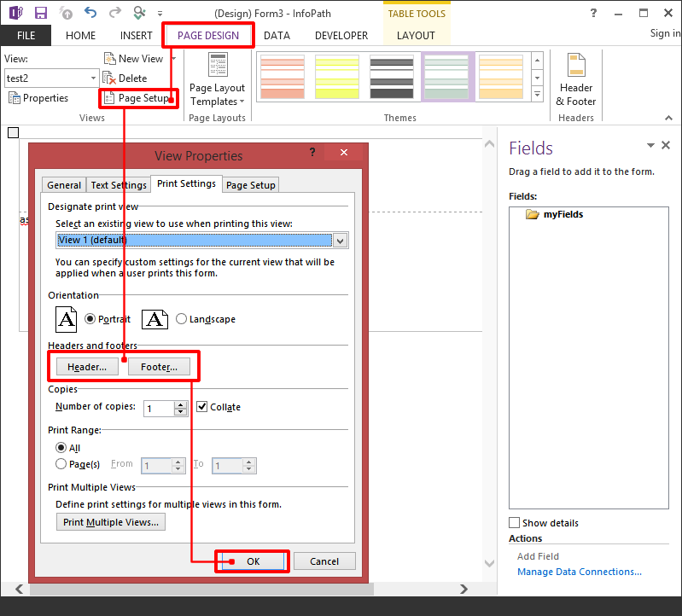The width and height of the screenshot is (682, 616).
Task: Toggle the Collate checkbox
Action: tap(201, 407)
